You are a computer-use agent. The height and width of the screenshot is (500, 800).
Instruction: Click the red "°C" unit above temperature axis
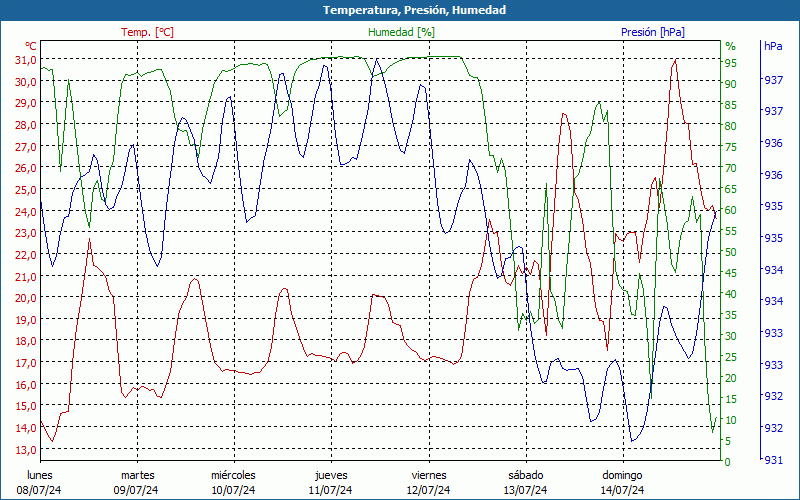[31, 46]
